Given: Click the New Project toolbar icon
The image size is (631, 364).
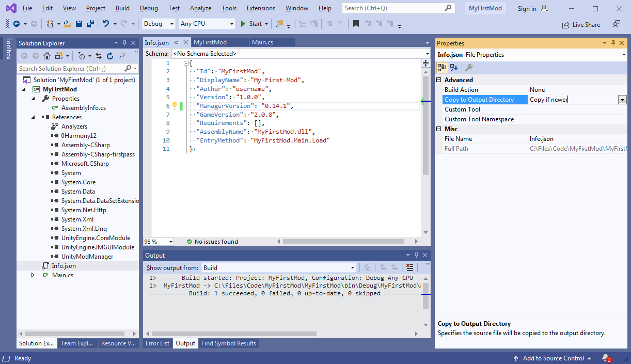Looking at the screenshot, I should pyautogui.click(x=50, y=24).
